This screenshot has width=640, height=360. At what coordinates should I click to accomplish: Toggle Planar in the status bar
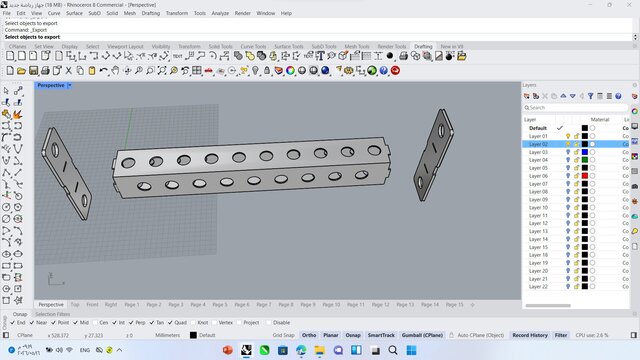pyautogui.click(x=331, y=335)
